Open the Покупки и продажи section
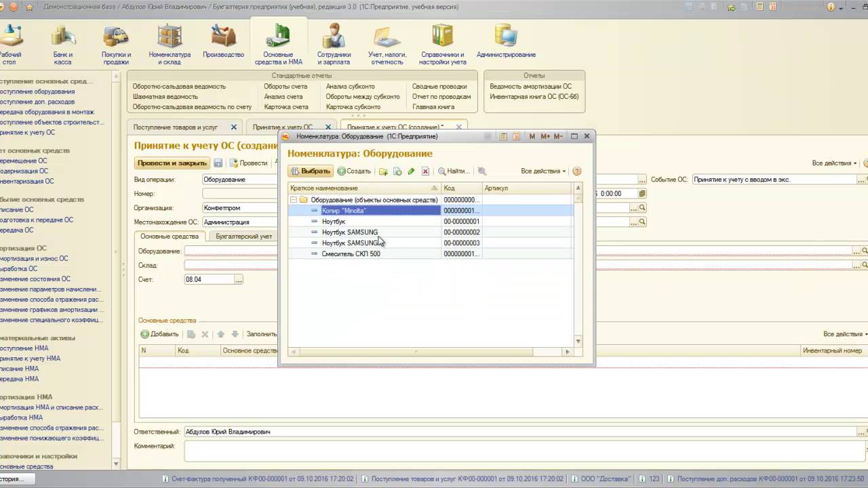 coord(116,45)
